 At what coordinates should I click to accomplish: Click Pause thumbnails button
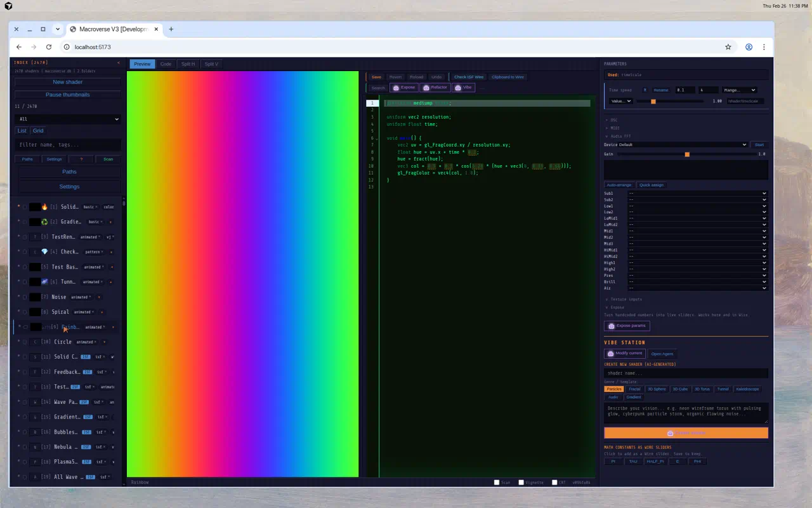point(68,95)
